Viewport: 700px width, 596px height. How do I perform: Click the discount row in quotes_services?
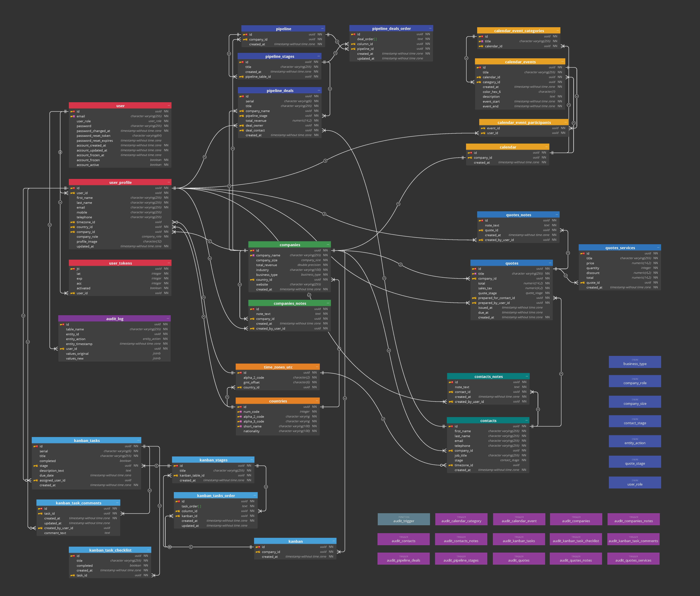620,273
